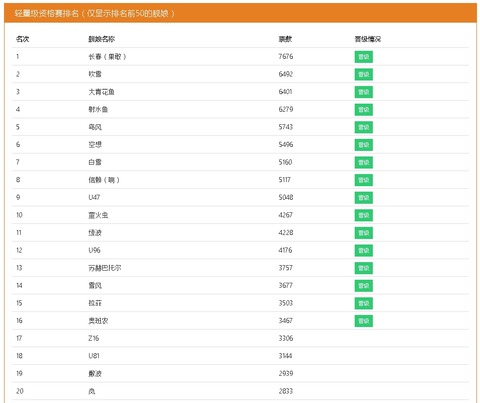Viewport: 480px width, 403px height.
Task: Click the Z16 entry at rank 17
Action: pyautogui.click(x=94, y=338)
